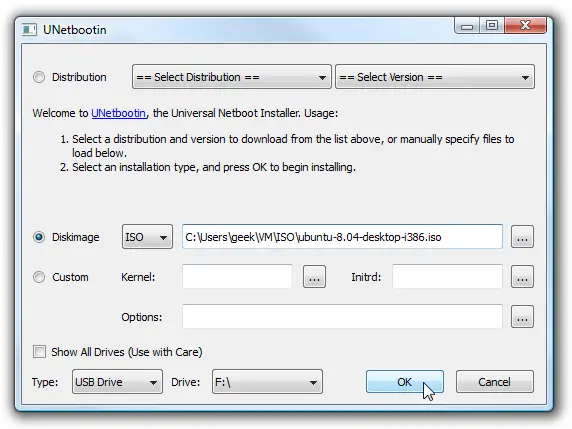572x429 pixels.
Task: Browse for disk image file with ellipsis button
Action: 522,237
